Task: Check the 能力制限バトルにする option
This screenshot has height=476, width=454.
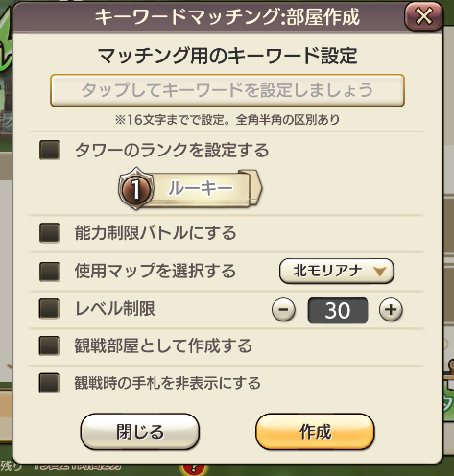Action: [x=50, y=232]
